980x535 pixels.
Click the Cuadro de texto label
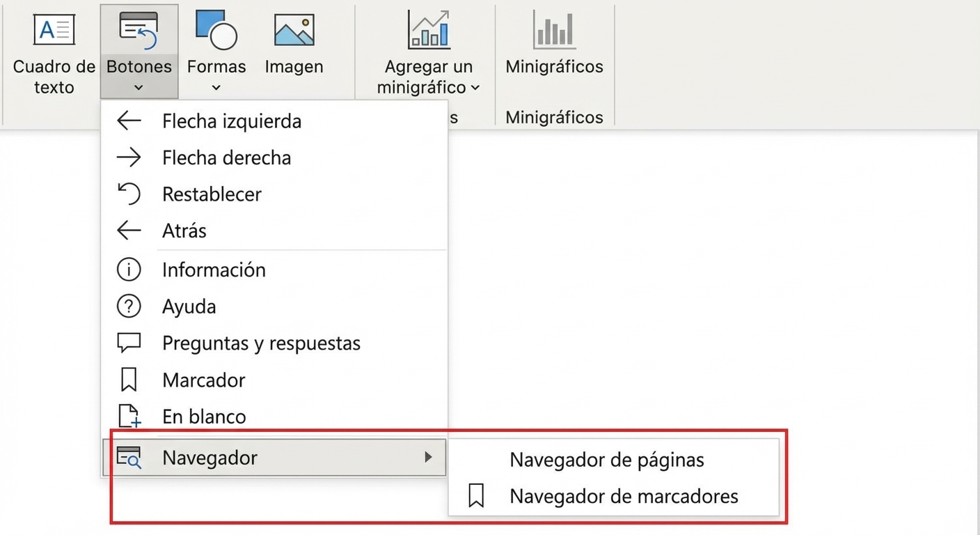click(x=54, y=77)
